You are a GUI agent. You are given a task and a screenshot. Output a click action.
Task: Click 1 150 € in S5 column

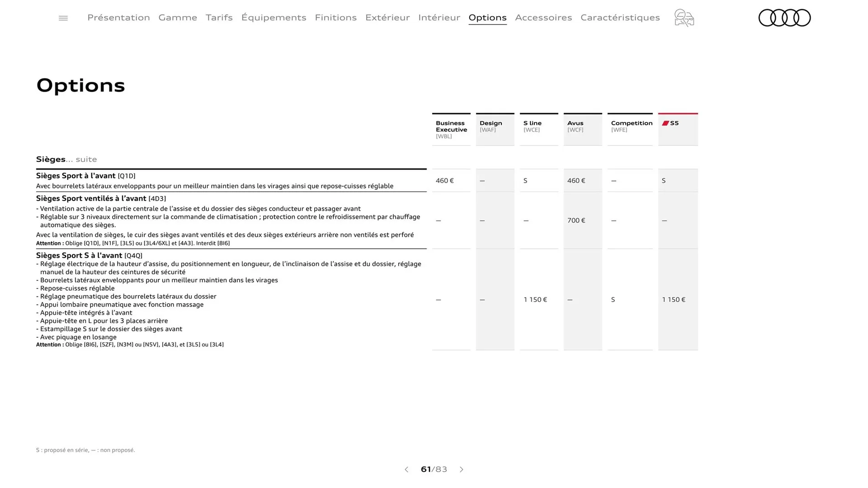coord(674,300)
